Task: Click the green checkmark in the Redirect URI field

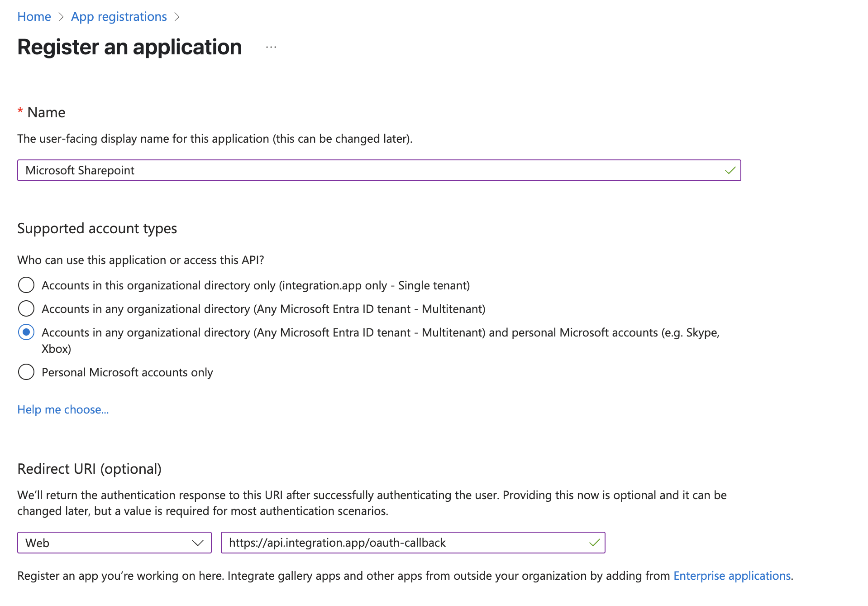Action: coord(594,543)
